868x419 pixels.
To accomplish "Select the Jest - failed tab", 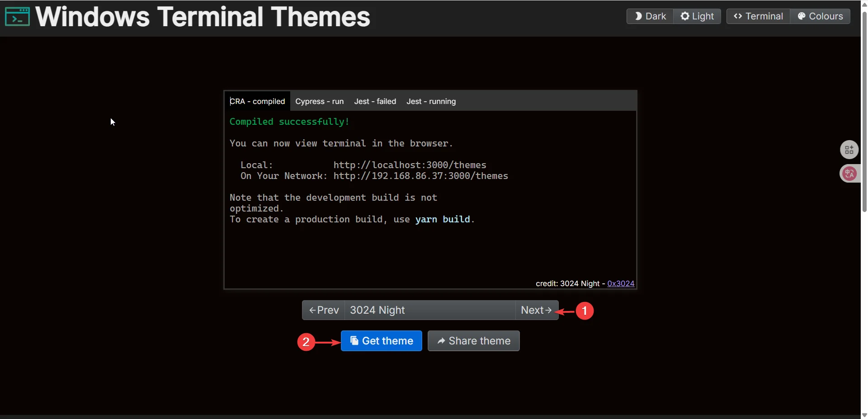I will point(375,101).
